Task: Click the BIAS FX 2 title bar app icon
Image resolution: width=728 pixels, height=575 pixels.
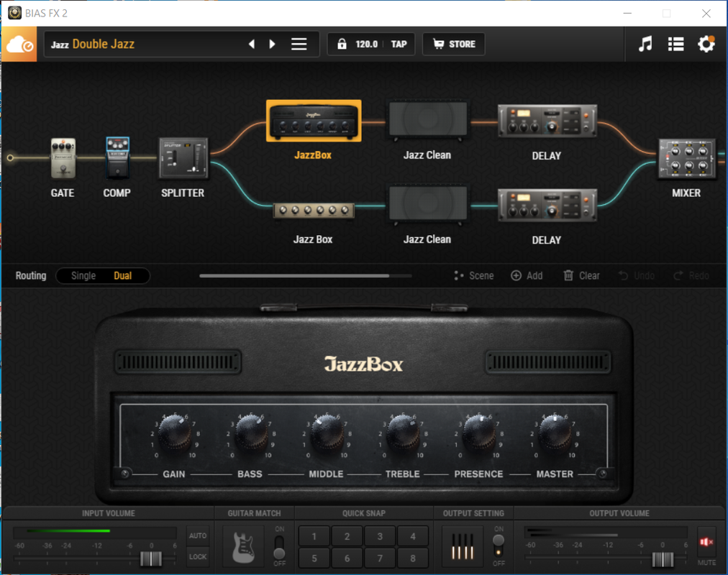Action: [15, 13]
